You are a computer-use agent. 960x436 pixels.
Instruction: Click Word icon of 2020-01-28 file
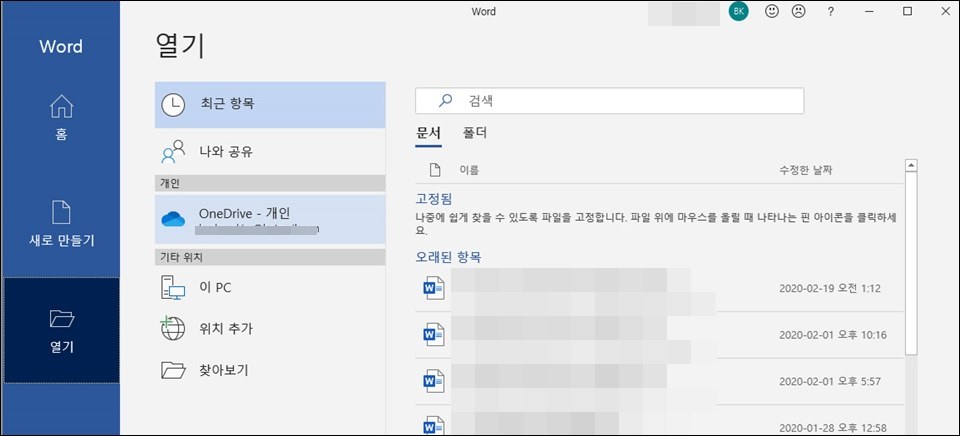434,426
